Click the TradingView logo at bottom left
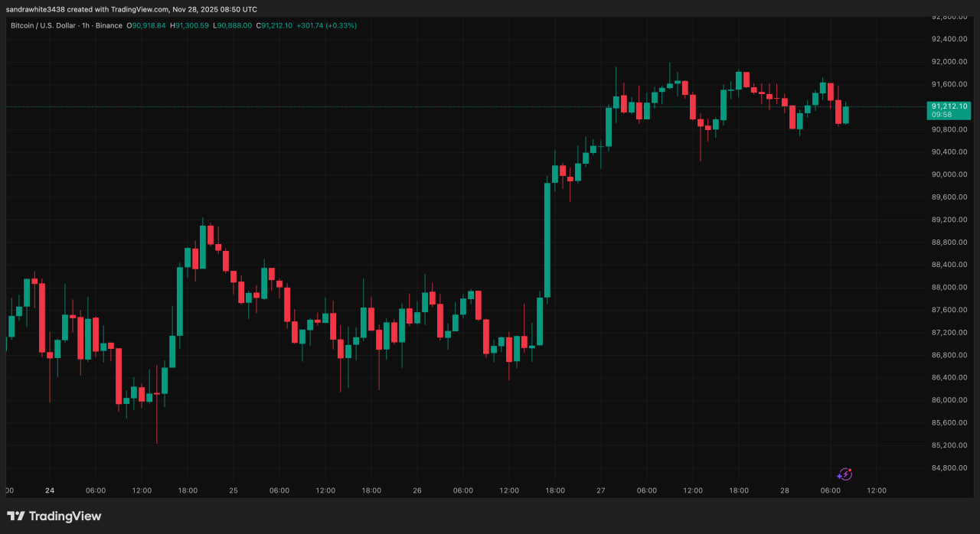Screen dimensions: 980x534 pos(54,516)
